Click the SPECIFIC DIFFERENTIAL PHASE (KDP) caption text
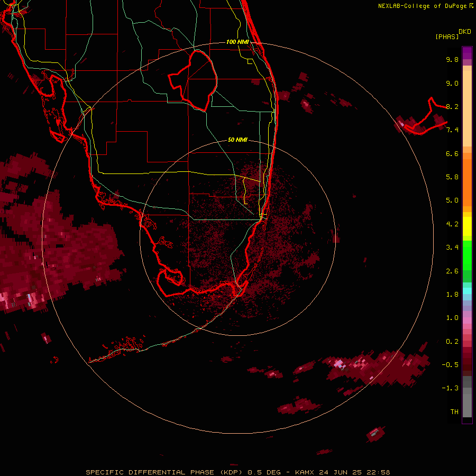476x476 pixels. coord(163,472)
